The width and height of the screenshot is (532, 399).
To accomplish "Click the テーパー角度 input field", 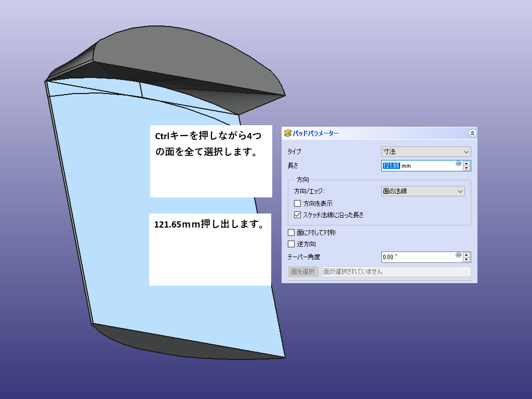I will [418, 257].
